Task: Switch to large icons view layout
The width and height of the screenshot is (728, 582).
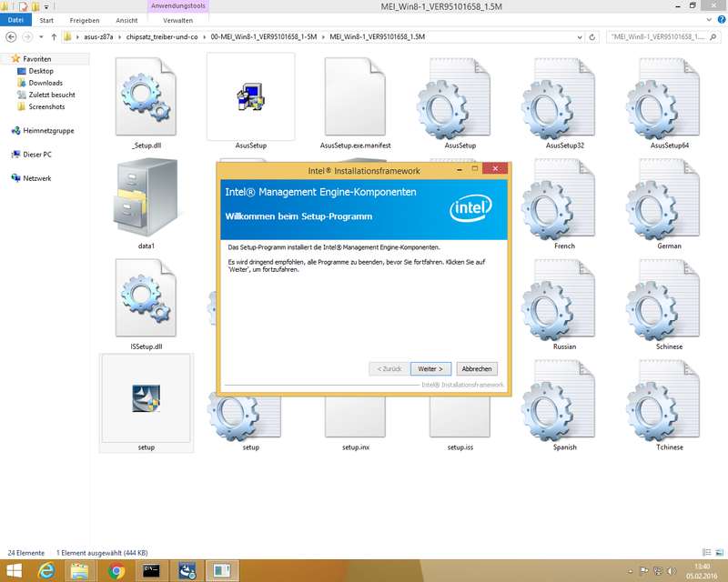Action: pos(719,552)
